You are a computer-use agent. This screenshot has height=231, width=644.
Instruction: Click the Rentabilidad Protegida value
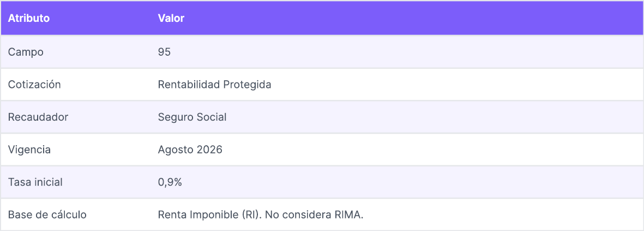point(214,85)
